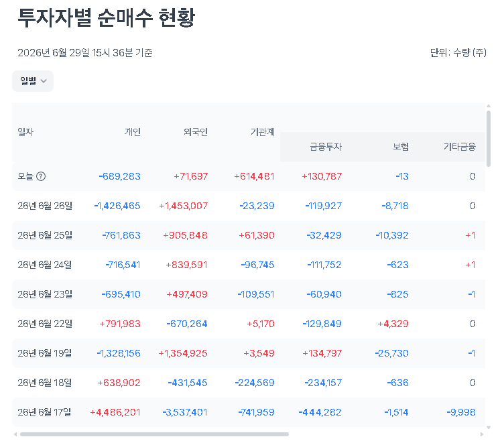Click the vertical scrollbar up arrow
Screen dimensions: 504x441
coord(489,106)
